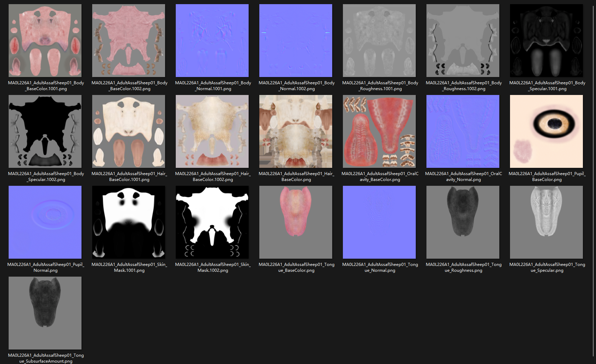Click the Body_BaseColor.1002.png texture thumbnail

128,40
